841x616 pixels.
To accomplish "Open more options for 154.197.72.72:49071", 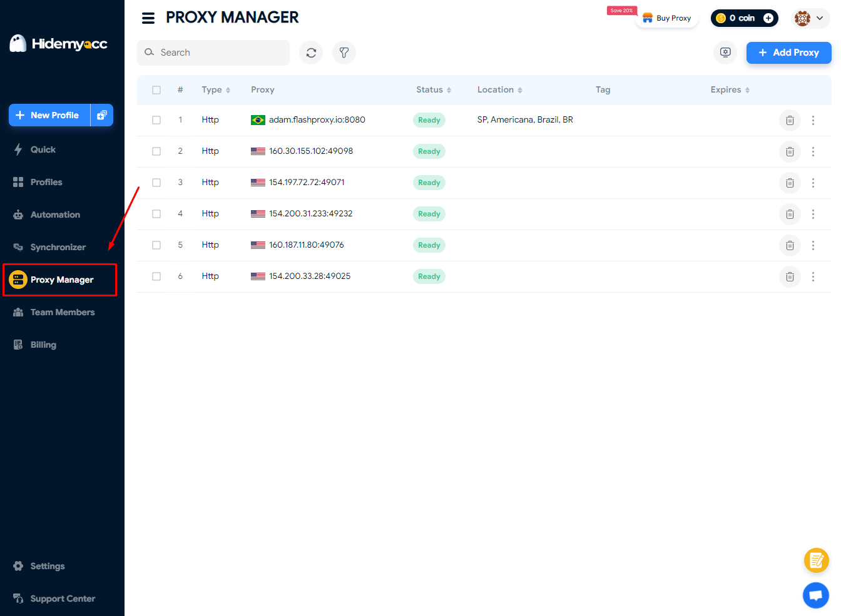I will point(813,183).
